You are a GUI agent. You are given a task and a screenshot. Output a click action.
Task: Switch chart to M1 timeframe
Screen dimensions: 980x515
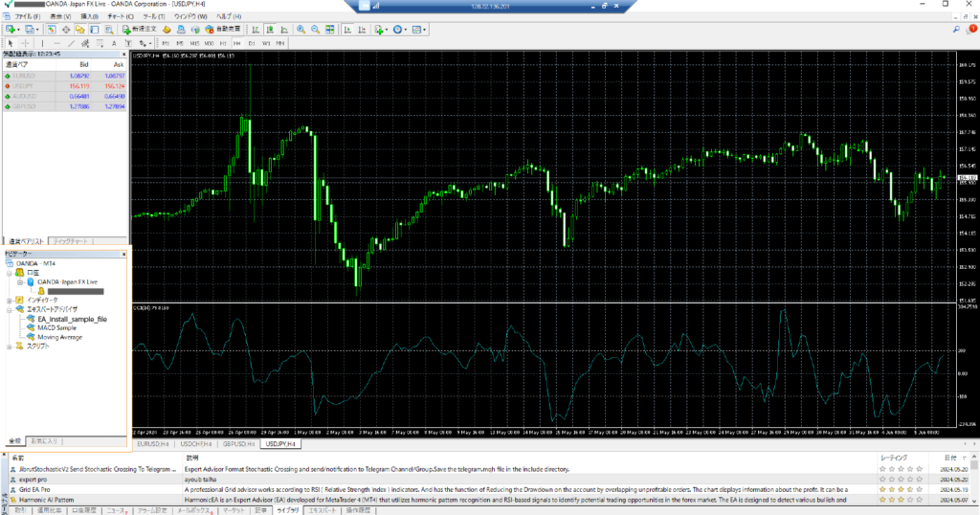[166, 43]
